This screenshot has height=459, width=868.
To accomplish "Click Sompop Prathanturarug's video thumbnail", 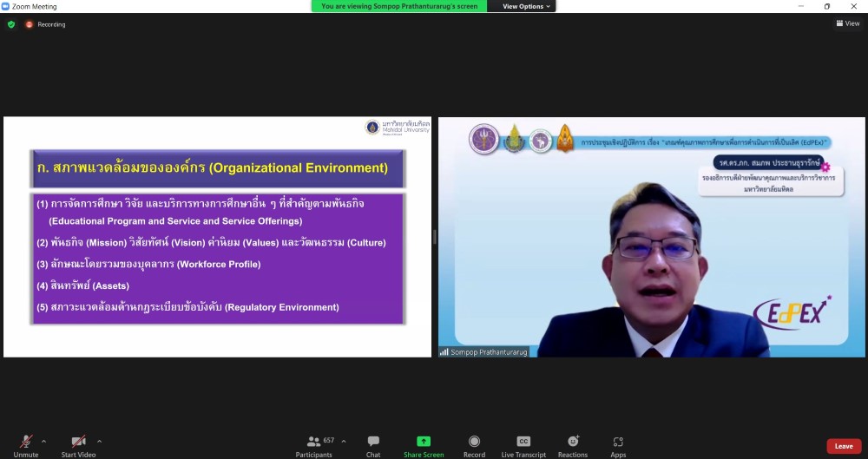I will pos(651,237).
